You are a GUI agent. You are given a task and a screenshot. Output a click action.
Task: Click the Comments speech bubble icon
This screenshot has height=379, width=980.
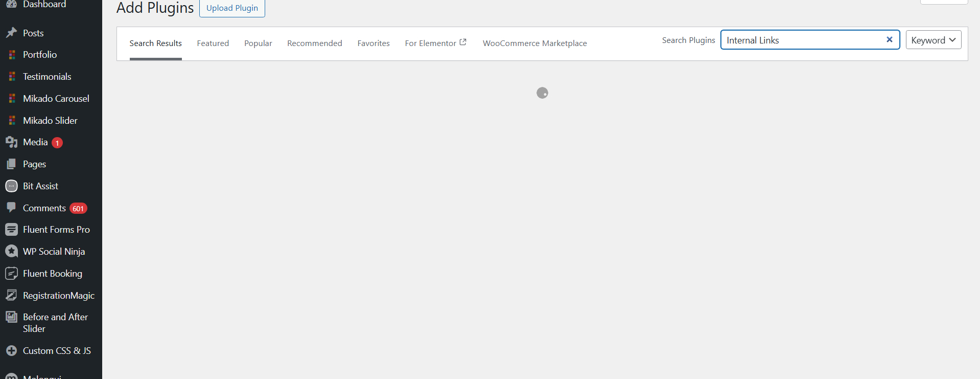point(11,208)
